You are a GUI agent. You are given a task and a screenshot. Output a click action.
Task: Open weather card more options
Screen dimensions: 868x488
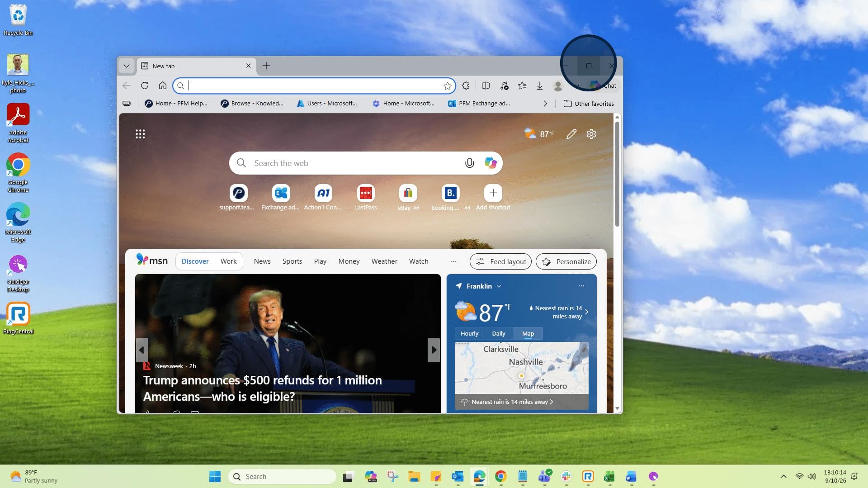tap(581, 286)
